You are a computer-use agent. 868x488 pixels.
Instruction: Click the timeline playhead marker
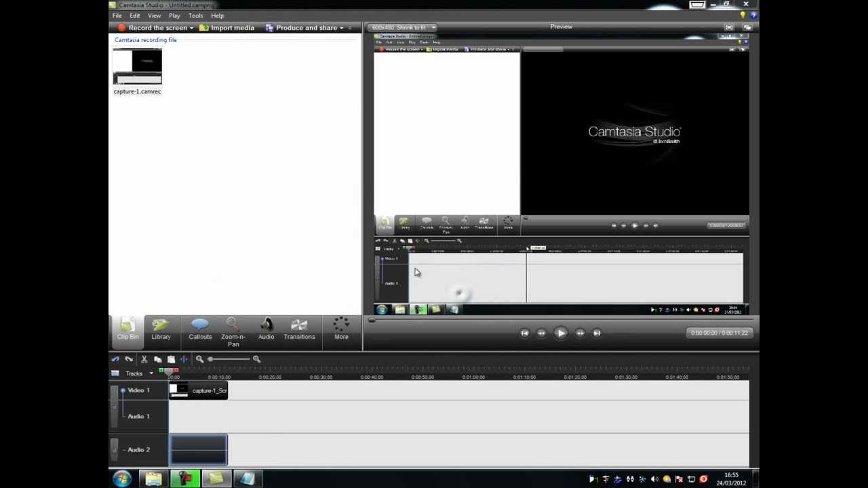tap(169, 371)
